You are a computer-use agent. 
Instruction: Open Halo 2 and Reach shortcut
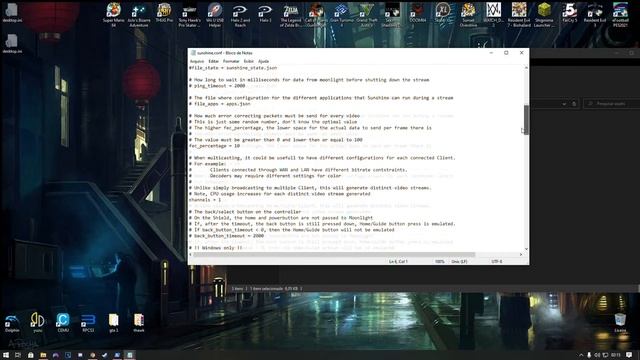tap(240, 15)
